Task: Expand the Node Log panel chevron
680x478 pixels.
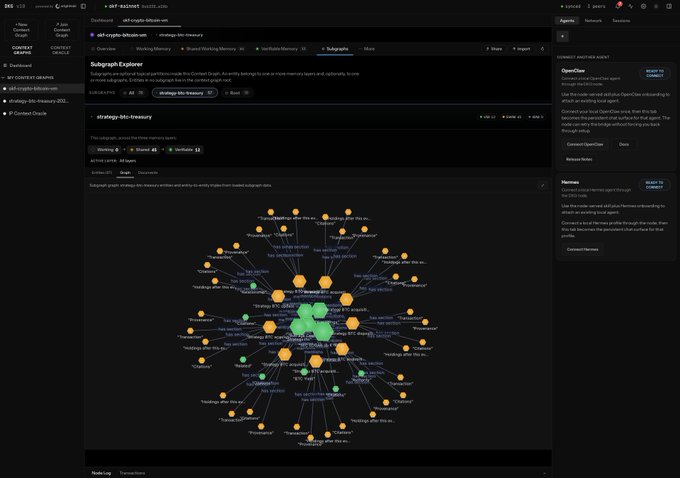Action: [544, 473]
